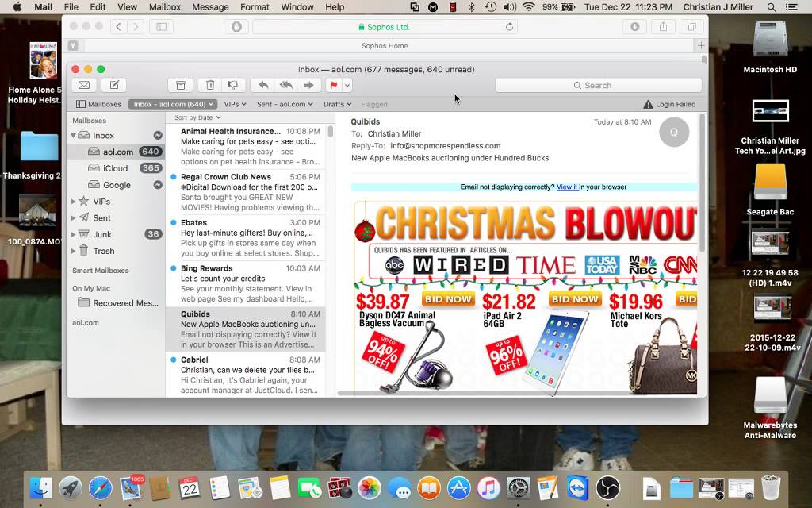Select the Recovered Messages folder
Screen dimensions: 812x508
pyautogui.click(x=117, y=303)
